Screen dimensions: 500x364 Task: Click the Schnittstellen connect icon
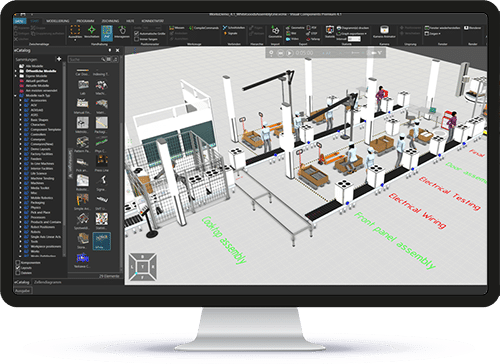tap(225, 28)
